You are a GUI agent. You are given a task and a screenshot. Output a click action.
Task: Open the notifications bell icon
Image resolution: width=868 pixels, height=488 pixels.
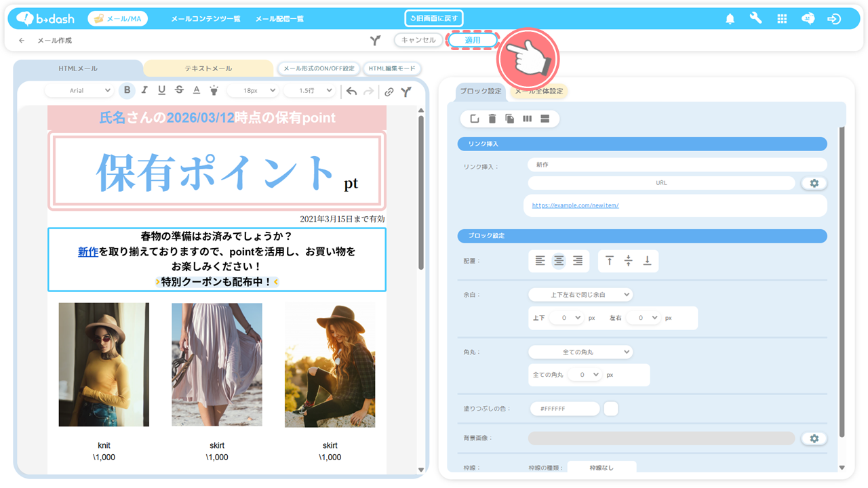pos(730,19)
